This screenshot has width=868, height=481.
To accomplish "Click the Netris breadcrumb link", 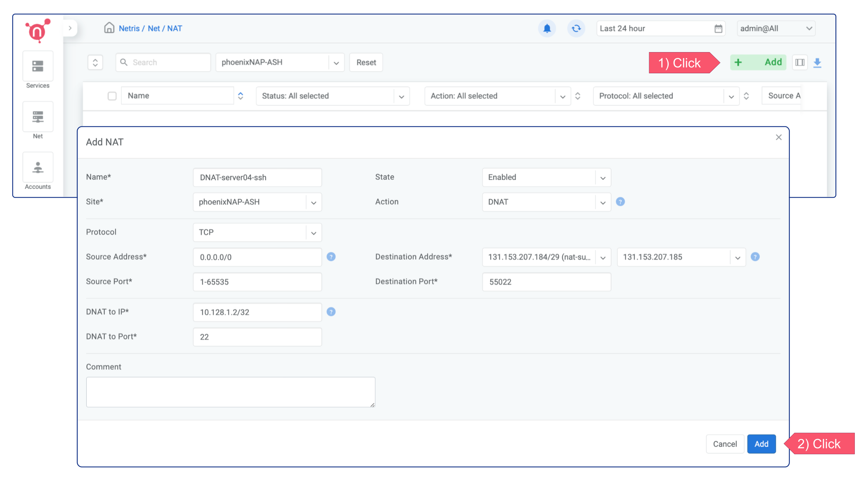I will 129,28.
